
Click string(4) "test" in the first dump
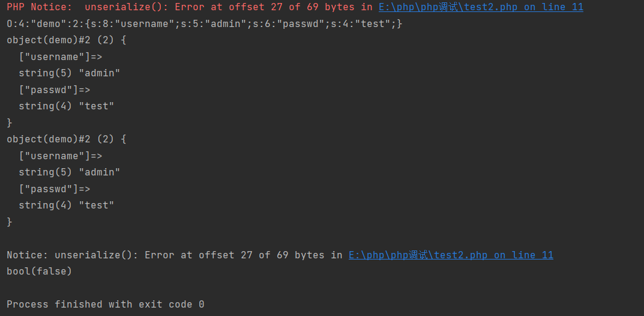(x=67, y=106)
